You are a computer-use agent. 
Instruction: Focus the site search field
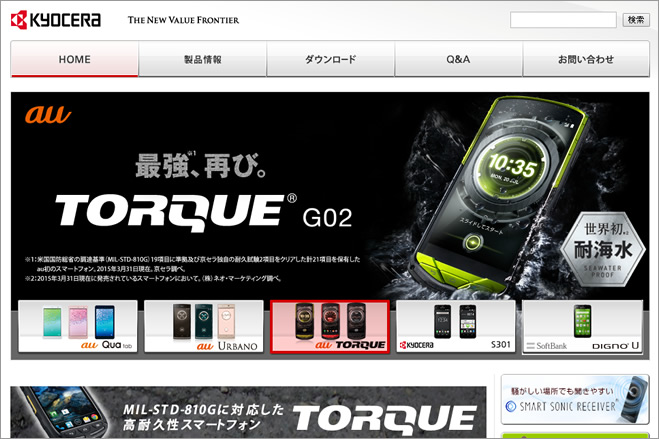click(x=563, y=20)
